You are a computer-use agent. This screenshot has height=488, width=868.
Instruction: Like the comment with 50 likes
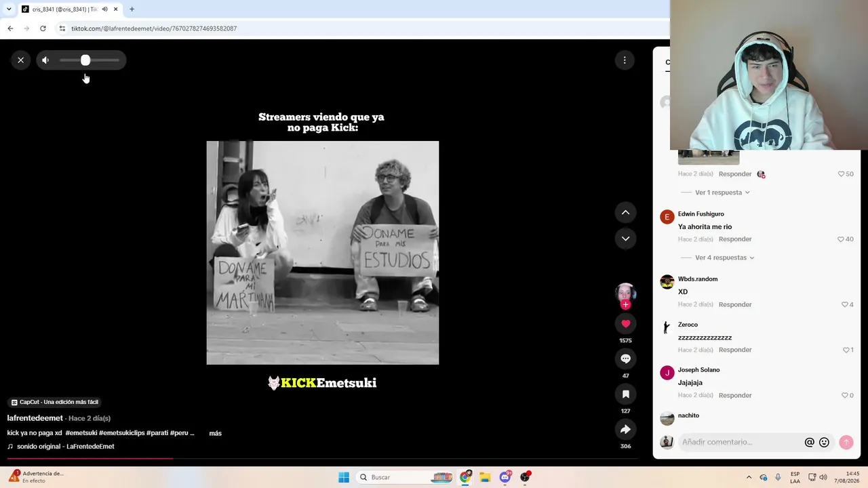[841, 174]
